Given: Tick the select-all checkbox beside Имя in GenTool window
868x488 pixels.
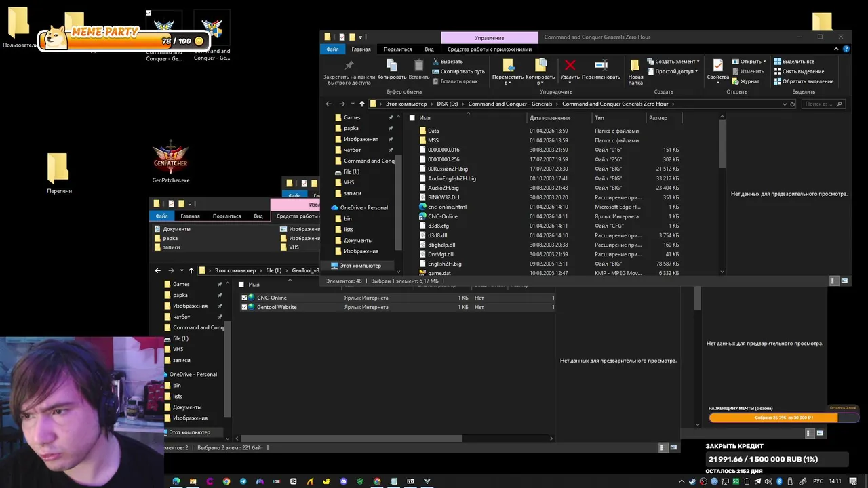Looking at the screenshot, I should pyautogui.click(x=241, y=285).
